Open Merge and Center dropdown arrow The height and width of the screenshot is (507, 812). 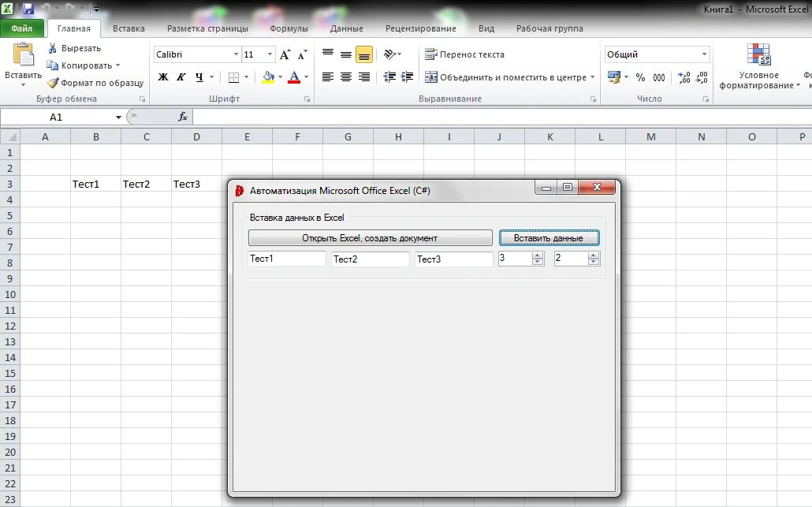coord(592,77)
